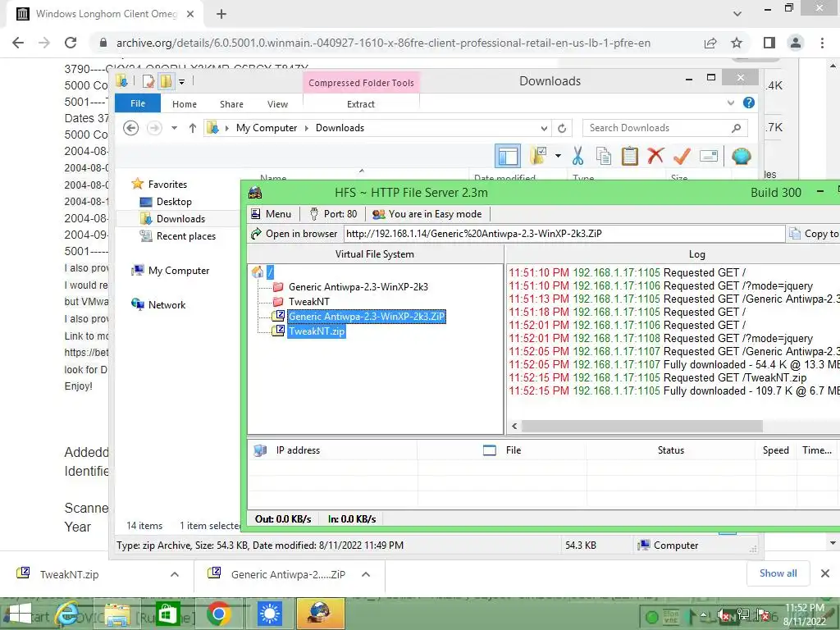Click My Computer in the address breadcrumb
The image size is (840, 630).
(267, 128)
